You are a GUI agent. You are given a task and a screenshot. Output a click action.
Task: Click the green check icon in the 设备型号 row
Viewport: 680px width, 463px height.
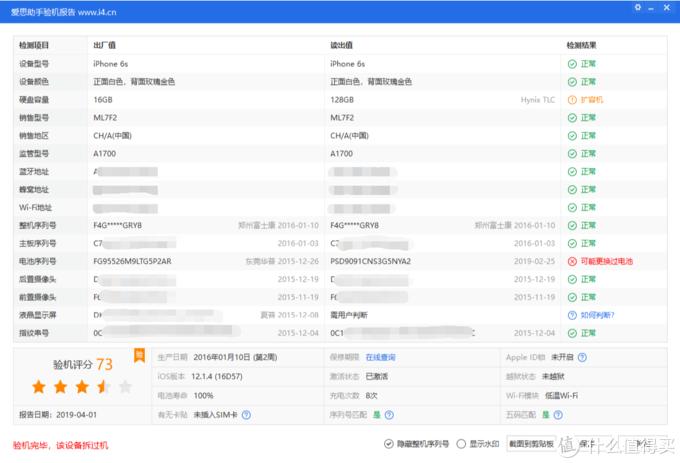click(x=572, y=64)
